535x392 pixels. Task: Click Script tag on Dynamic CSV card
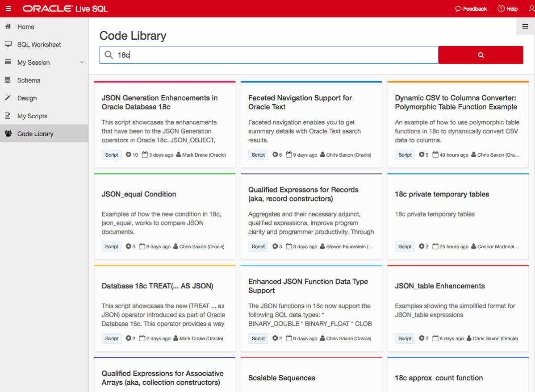click(405, 155)
